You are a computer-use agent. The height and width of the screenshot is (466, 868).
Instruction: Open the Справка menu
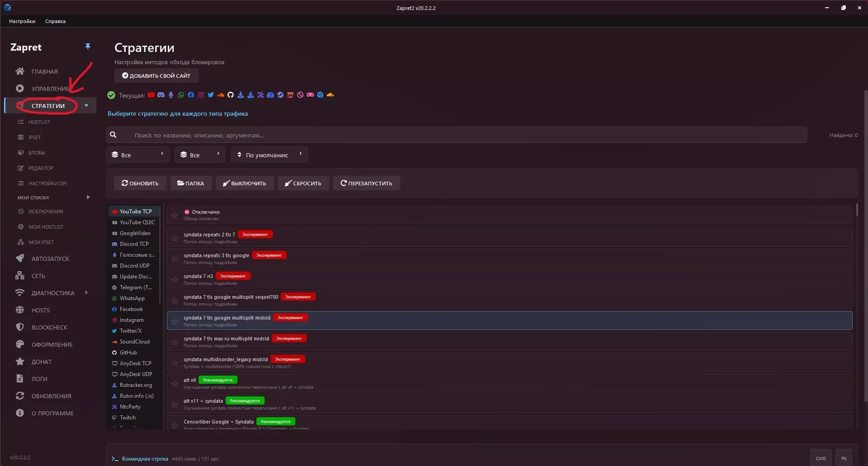(x=55, y=21)
